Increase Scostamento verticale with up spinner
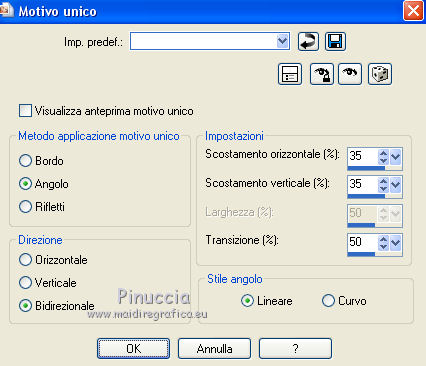Viewport: 426px width, 366px height. coord(384,181)
